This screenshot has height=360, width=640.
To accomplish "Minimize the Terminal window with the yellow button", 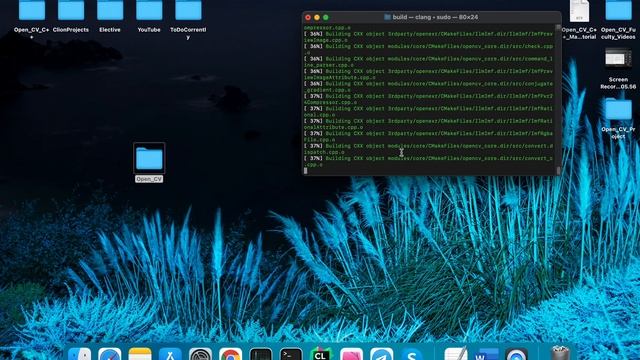I will click(x=317, y=17).
